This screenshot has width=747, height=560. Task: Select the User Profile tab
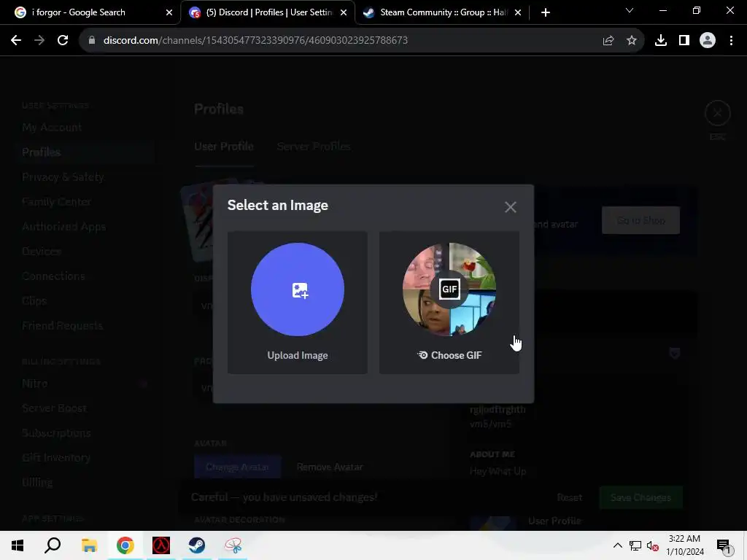click(x=224, y=146)
